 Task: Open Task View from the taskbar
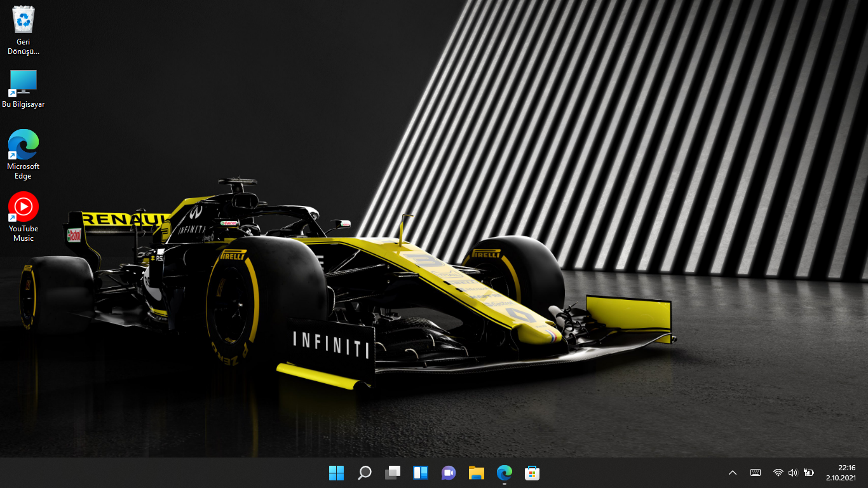tap(393, 473)
